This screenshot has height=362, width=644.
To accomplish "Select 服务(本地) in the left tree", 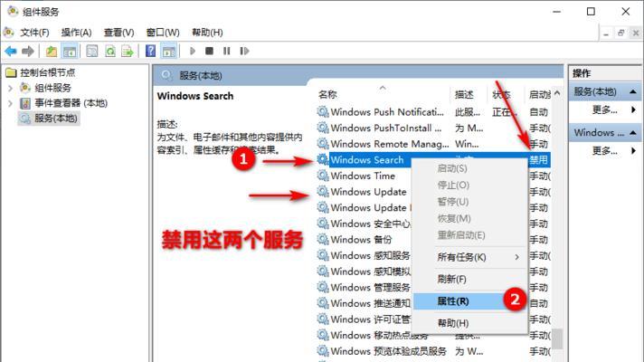I will [x=56, y=119].
